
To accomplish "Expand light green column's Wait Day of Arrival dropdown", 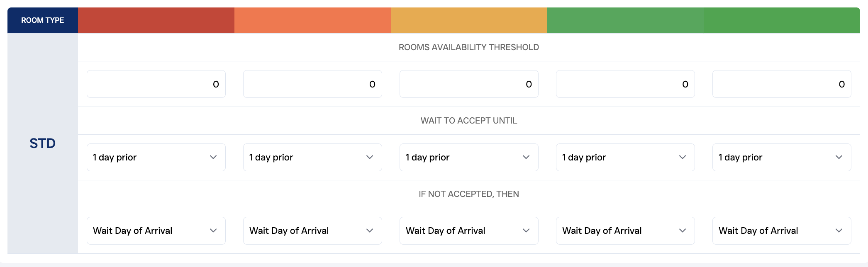I will [x=625, y=231].
